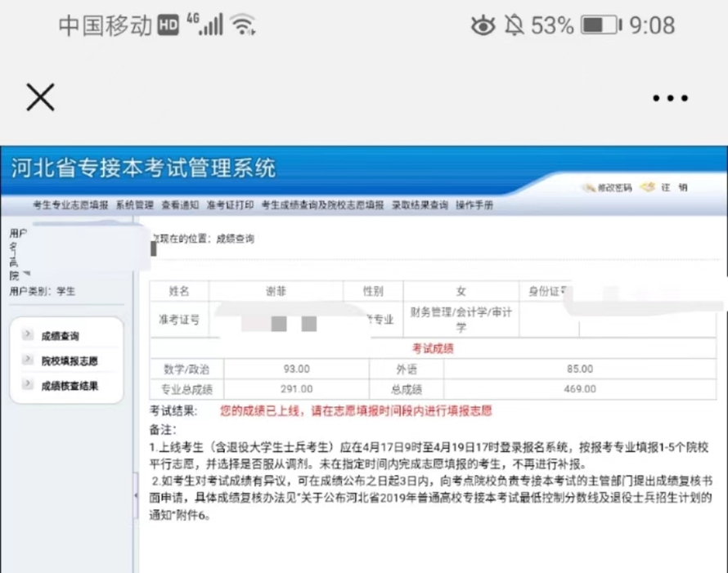Open the 系统管理 menu
The height and width of the screenshot is (573, 728).
134,205
